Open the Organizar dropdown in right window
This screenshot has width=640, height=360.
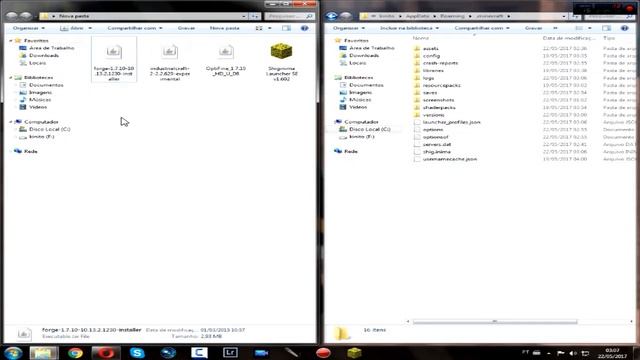pos(349,28)
